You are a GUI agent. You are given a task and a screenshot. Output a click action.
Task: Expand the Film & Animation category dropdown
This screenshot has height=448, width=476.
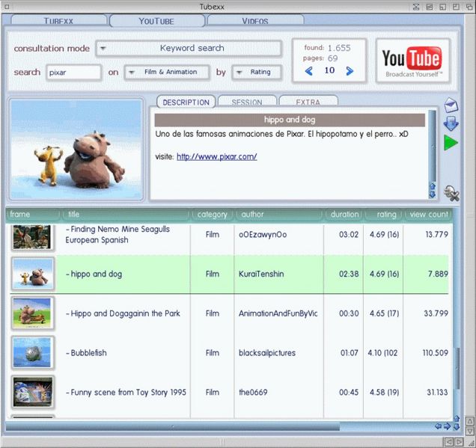(165, 73)
